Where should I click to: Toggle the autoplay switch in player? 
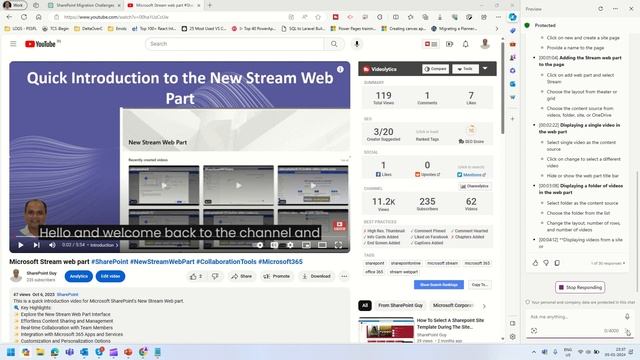(259, 245)
